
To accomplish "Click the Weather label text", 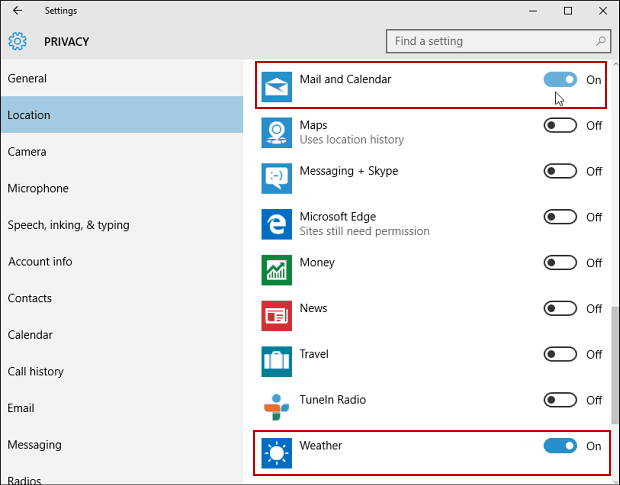I will 321,445.
